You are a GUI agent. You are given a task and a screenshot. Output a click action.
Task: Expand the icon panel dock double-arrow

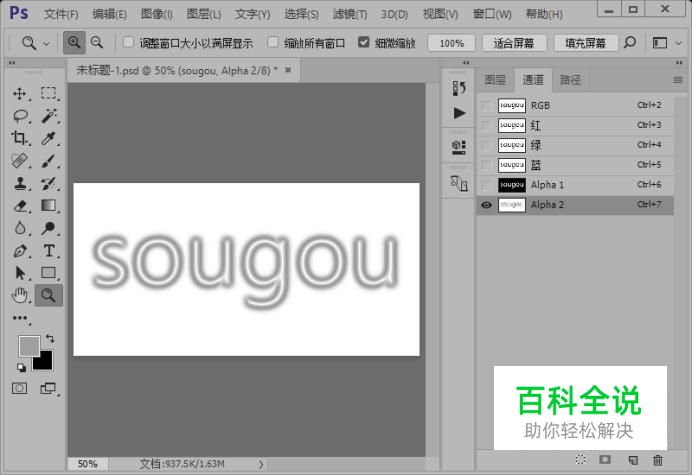pyautogui.click(x=466, y=63)
